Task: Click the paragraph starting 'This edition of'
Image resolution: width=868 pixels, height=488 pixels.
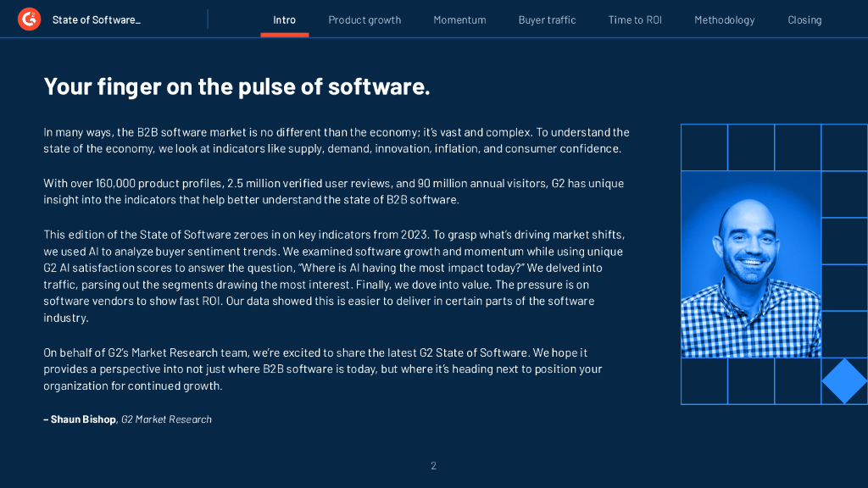Action: pos(336,276)
